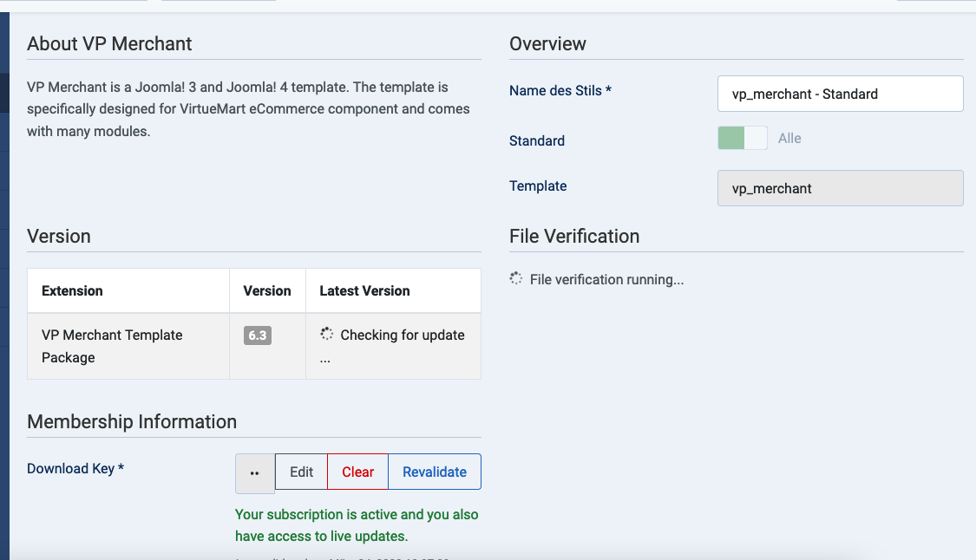Click the VP Merchant Template Package cell
Image resolution: width=976 pixels, height=560 pixels.
(112, 346)
